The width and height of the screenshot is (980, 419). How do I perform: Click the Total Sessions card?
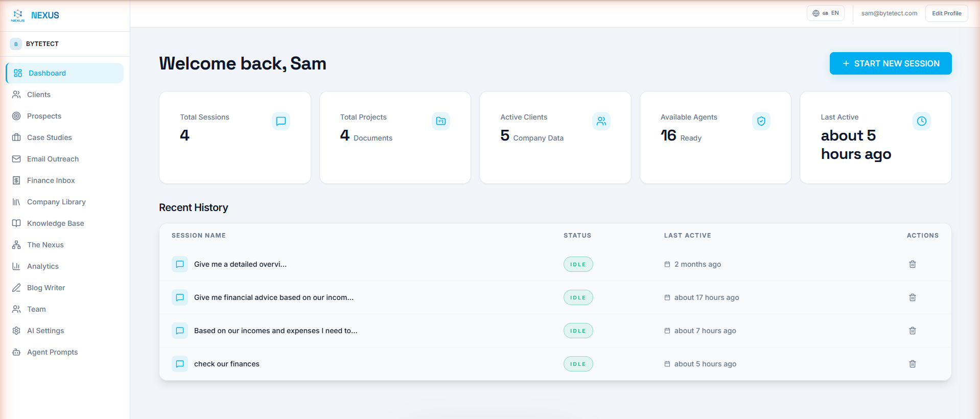tap(235, 137)
